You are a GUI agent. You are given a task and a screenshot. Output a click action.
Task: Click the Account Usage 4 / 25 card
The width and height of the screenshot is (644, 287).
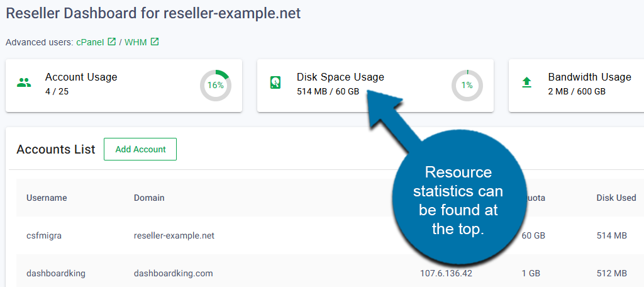point(123,86)
